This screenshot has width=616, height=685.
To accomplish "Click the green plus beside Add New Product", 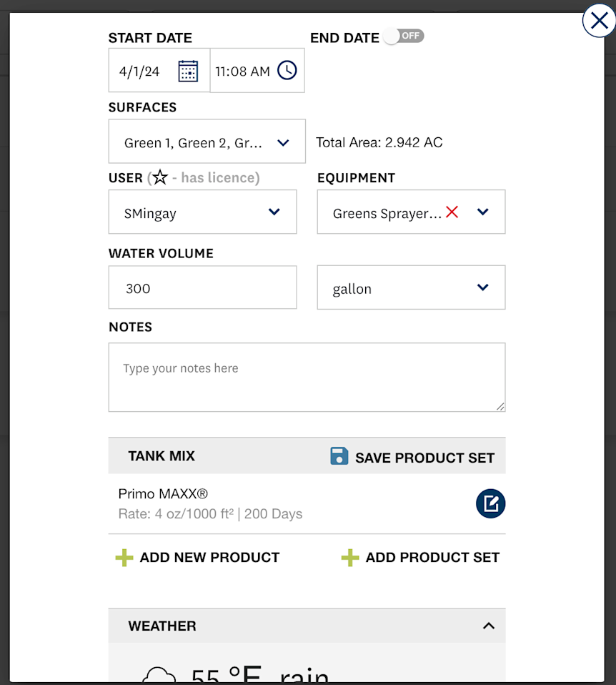I will 124,558.
